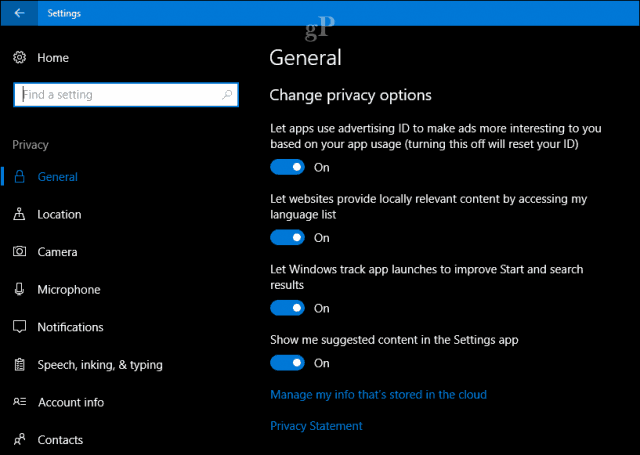Go to the Microphone privacy page
The height and width of the screenshot is (455, 640).
(x=69, y=289)
